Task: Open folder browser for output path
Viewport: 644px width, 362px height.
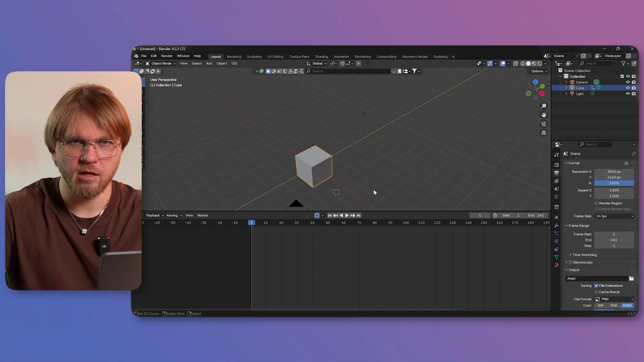Action: [631, 279]
